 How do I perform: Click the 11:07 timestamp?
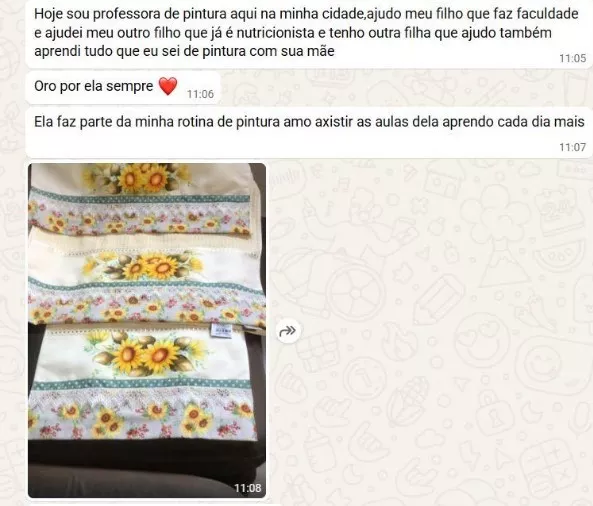573,147
